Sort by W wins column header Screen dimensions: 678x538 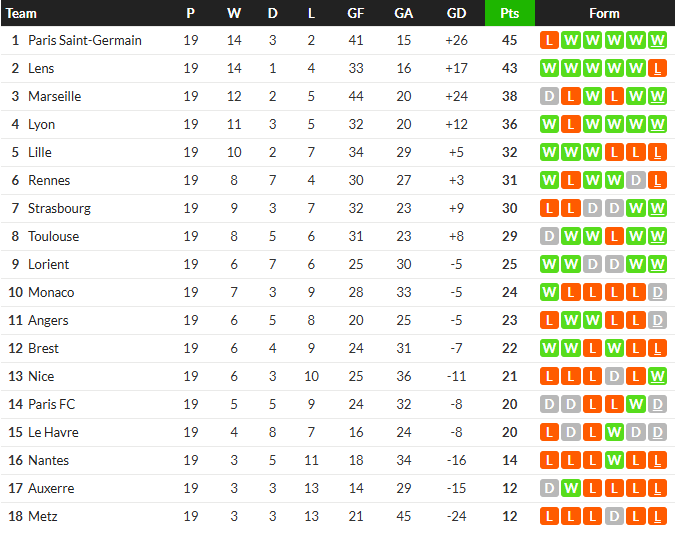[234, 13]
